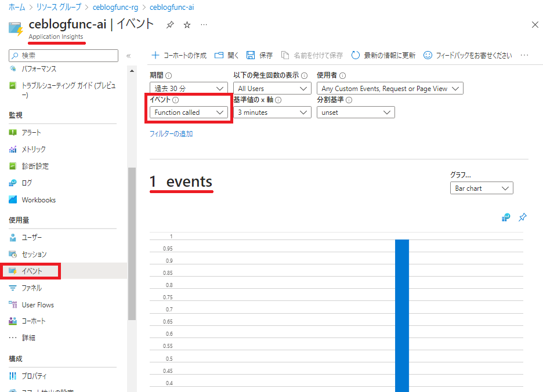Open Any Custom Events, Request dropdown
The width and height of the screenshot is (543, 392).
pos(390,88)
